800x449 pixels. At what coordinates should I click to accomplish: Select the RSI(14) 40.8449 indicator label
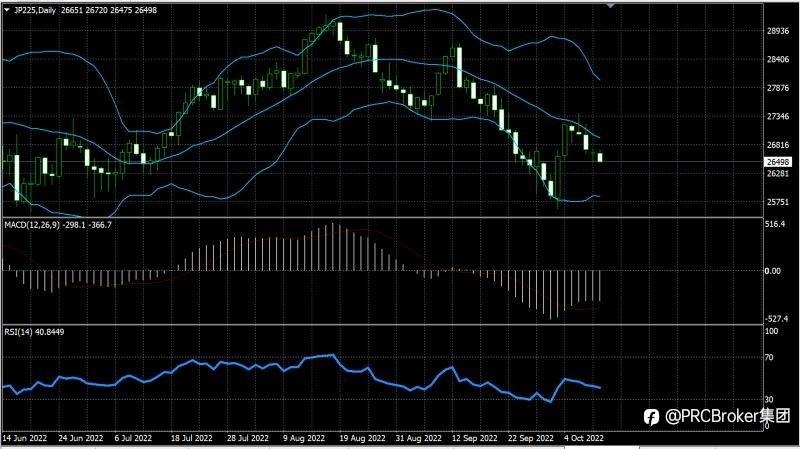pyautogui.click(x=34, y=332)
